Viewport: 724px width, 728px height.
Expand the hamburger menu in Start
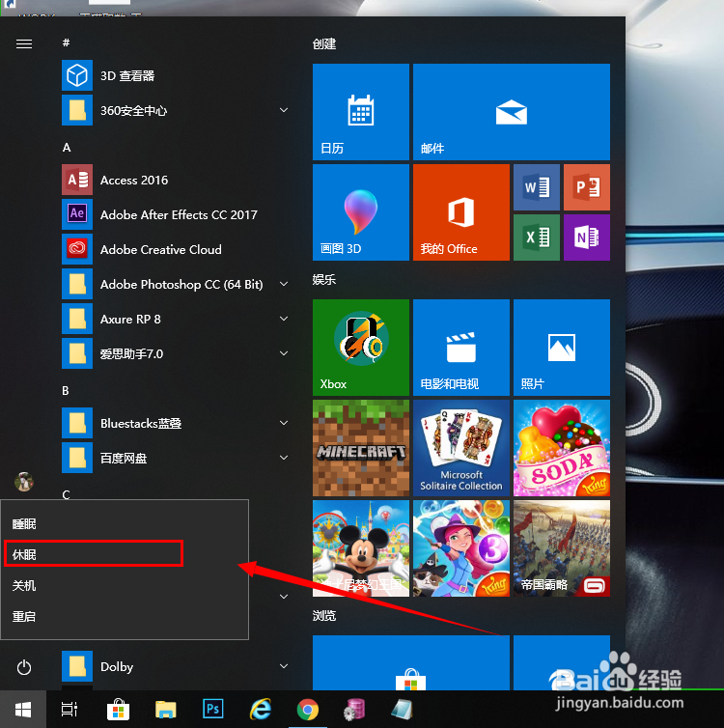[x=24, y=43]
